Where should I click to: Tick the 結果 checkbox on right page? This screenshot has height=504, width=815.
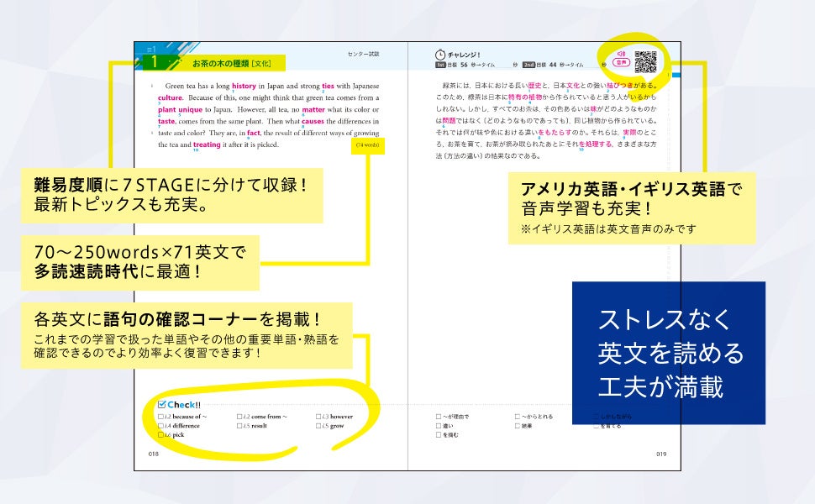[x=518, y=426]
